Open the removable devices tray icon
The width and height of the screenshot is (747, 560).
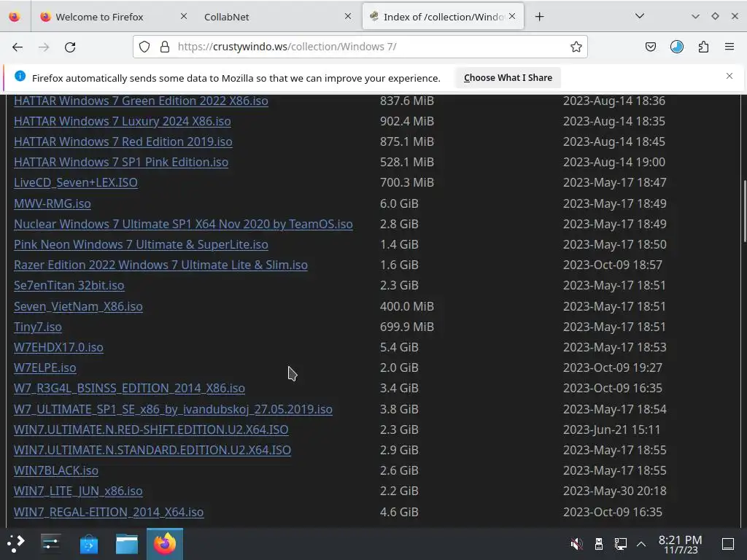tap(599, 543)
